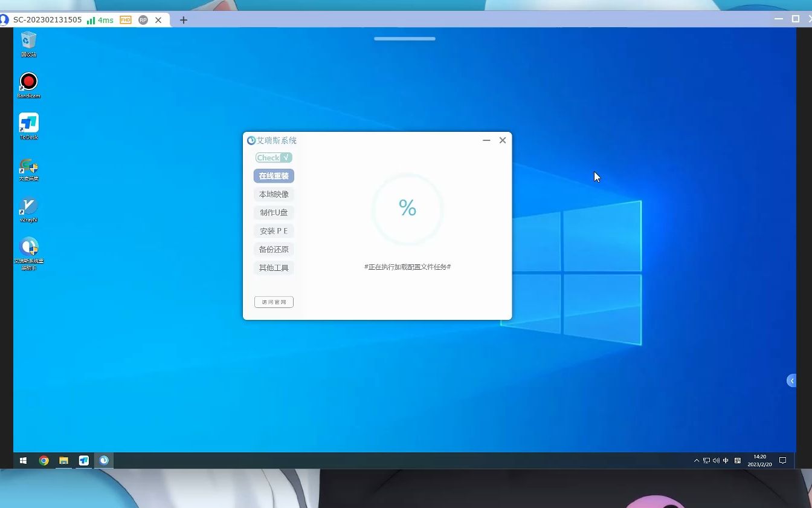
Task: Click the 艾瑞斯系统 logo icon in title bar
Action: [x=251, y=140]
